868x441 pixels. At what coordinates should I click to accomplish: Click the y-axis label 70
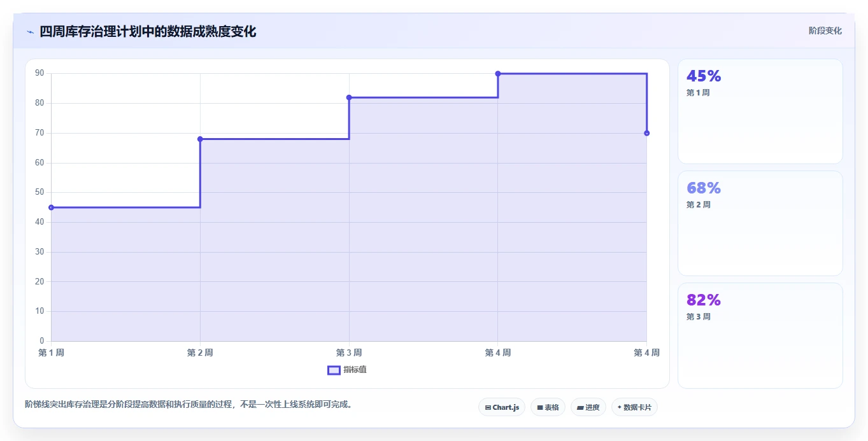[39, 133]
